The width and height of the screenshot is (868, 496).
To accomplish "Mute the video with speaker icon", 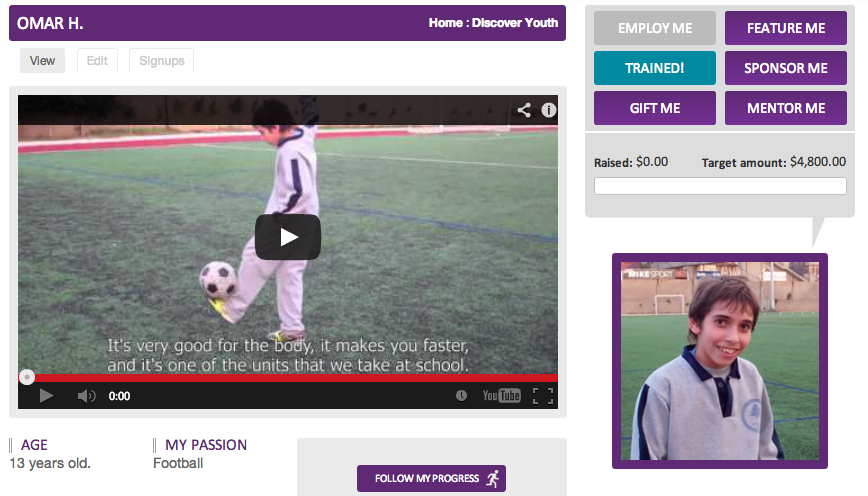I will pos(86,396).
